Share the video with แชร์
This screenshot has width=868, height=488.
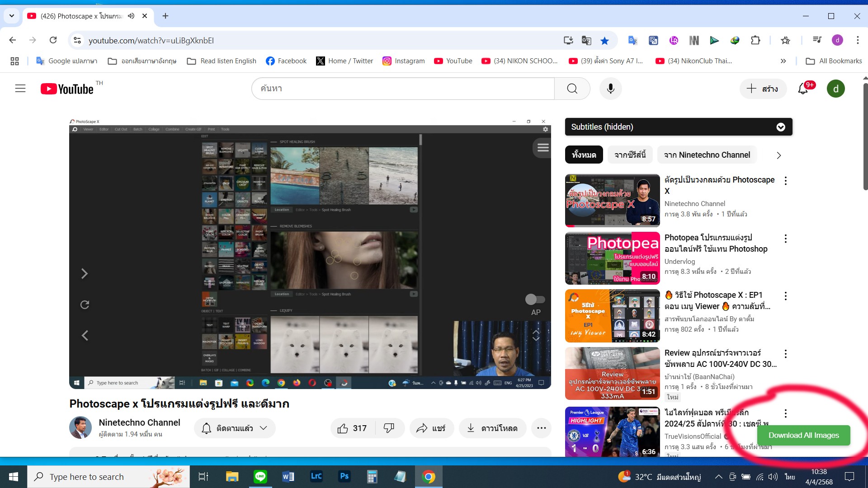tap(431, 428)
